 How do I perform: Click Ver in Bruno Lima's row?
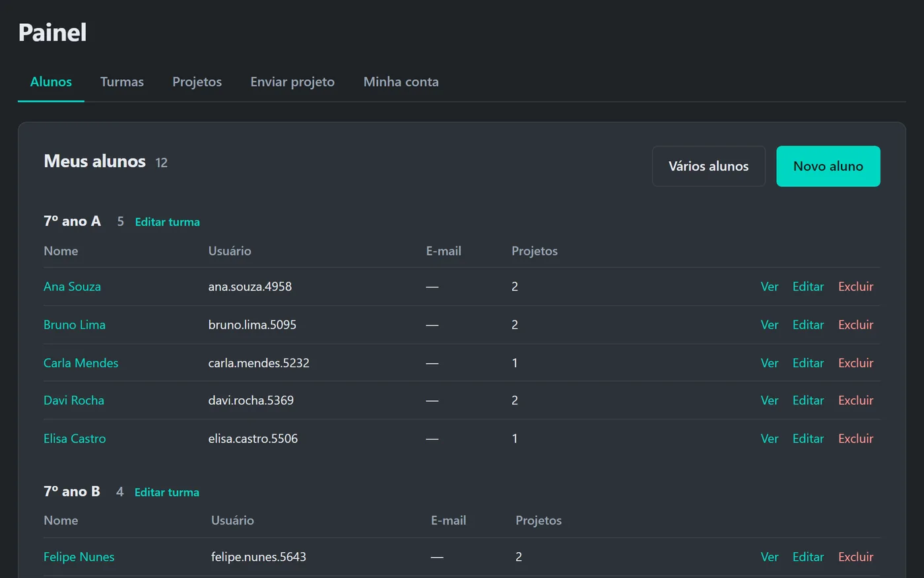tap(770, 325)
